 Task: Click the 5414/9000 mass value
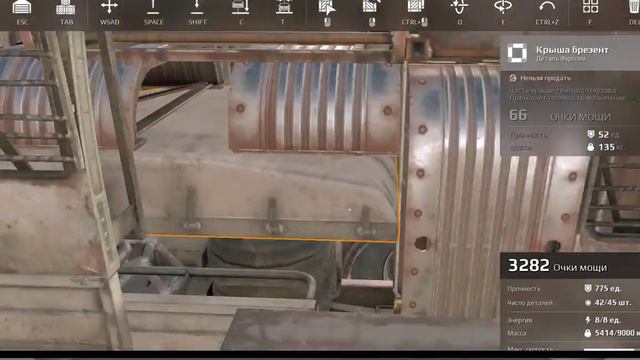[617, 333]
